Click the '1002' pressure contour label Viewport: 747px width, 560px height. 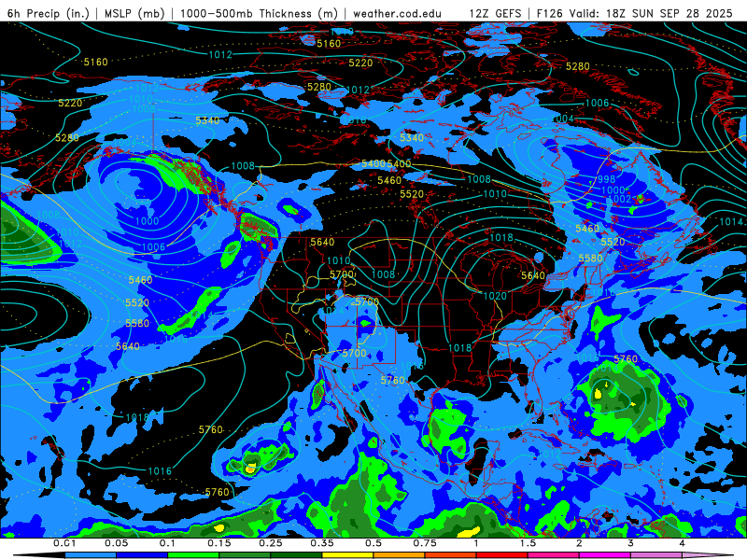pos(620,199)
